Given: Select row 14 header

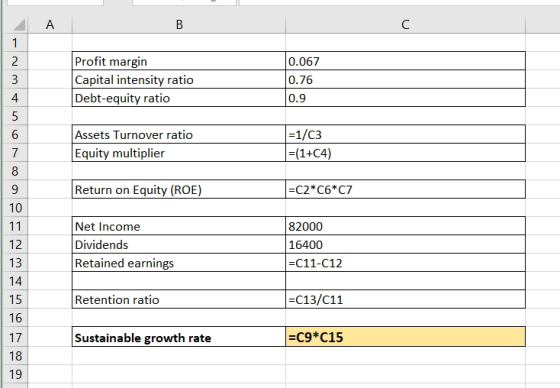Looking at the screenshot, I should point(15,281).
